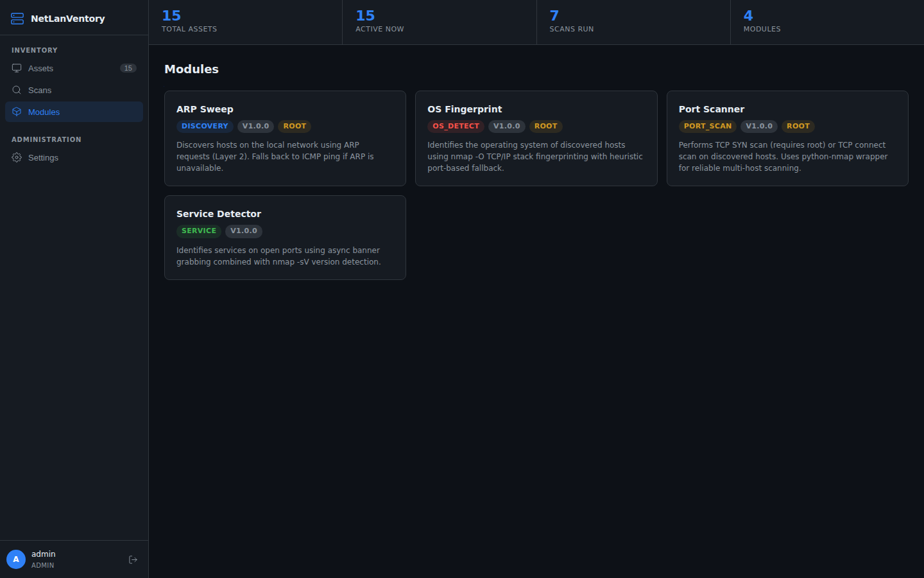Viewport: 924px width, 578px height.
Task: Click the Total Assets stat
Action: (245, 22)
